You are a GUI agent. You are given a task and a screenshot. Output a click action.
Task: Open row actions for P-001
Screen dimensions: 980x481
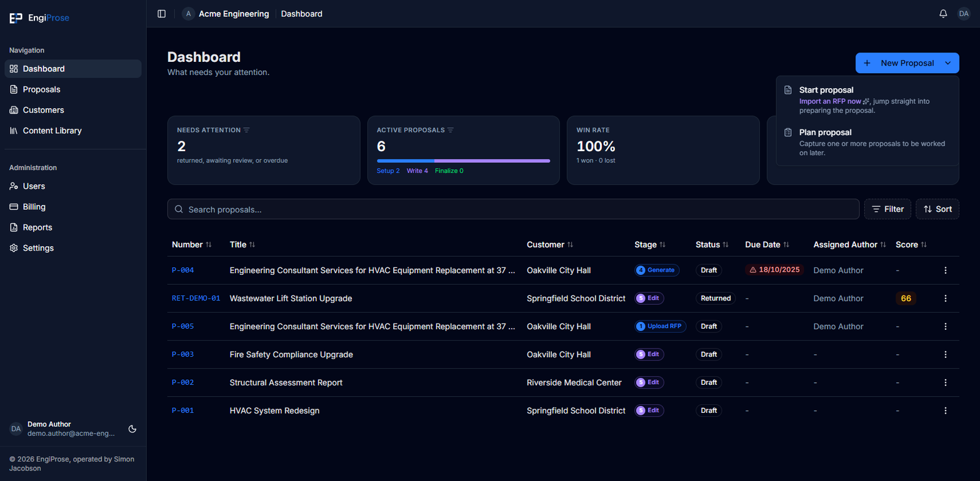945,410
